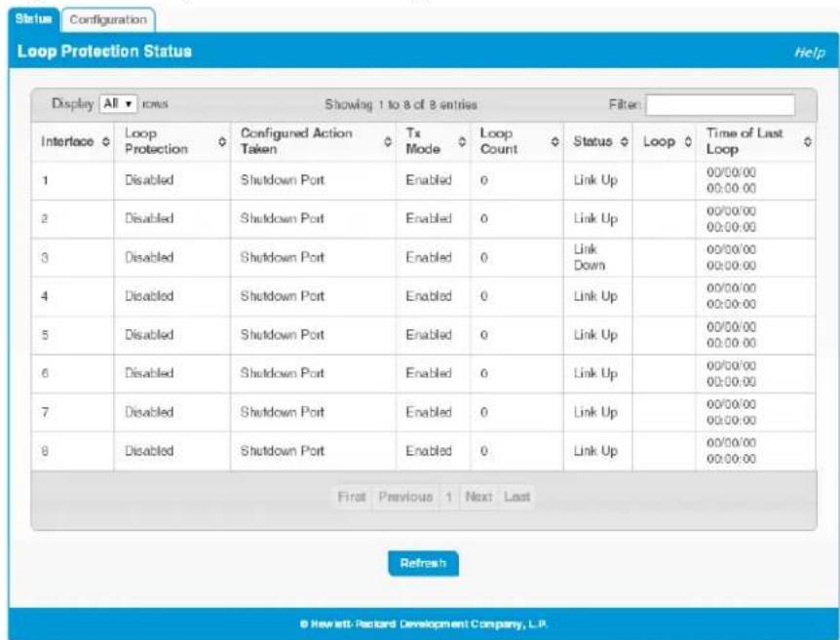This screenshot has height=640, width=840.
Task: Focus the Filter input field
Action: coord(720,105)
